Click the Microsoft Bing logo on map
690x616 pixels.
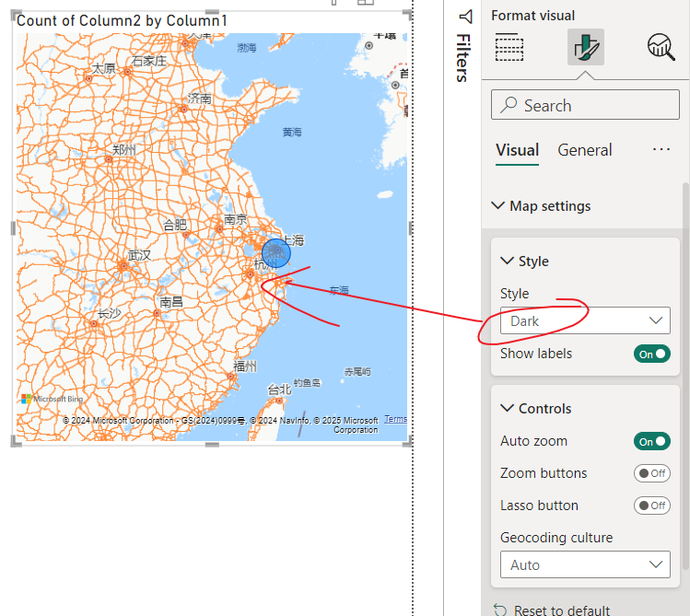tap(52, 399)
